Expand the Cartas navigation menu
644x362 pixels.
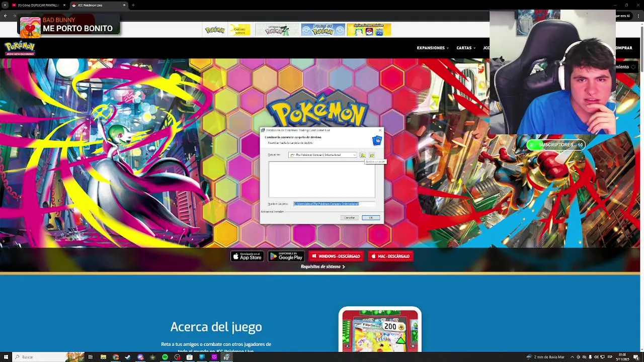tap(466, 48)
